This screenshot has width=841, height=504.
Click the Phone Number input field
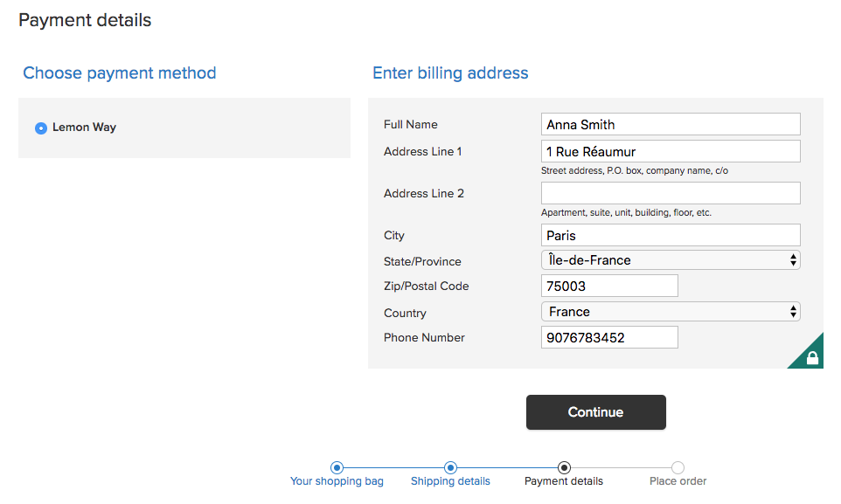(x=609, y=337)
